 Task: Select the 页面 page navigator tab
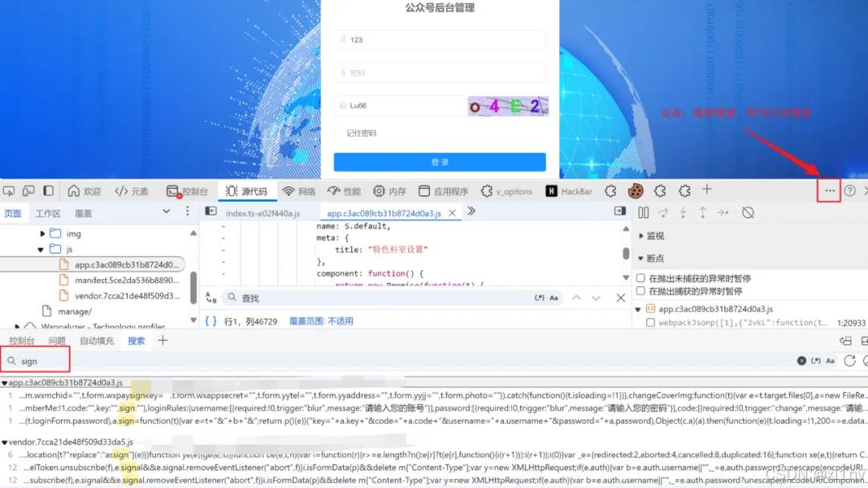click(13, 213)
